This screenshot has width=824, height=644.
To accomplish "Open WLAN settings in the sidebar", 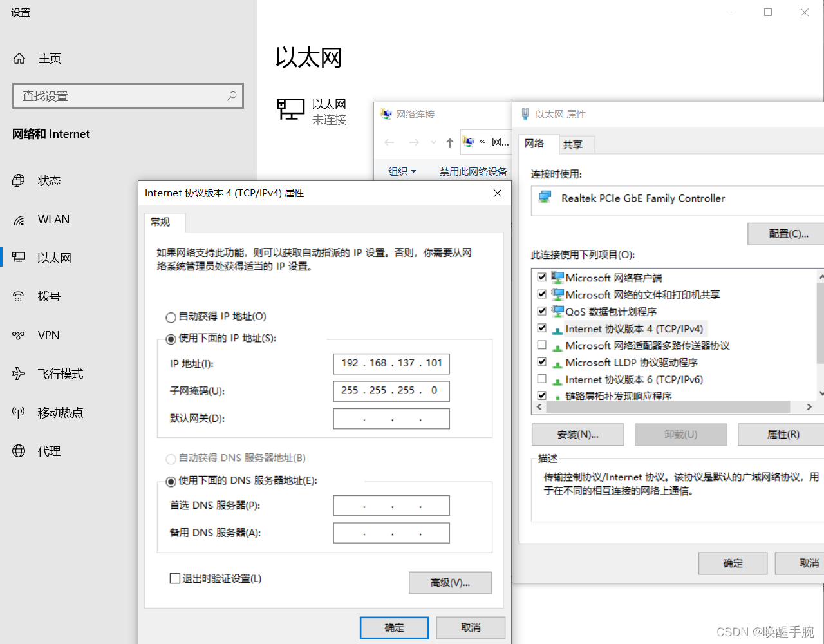I will click(x=53, y=219).
